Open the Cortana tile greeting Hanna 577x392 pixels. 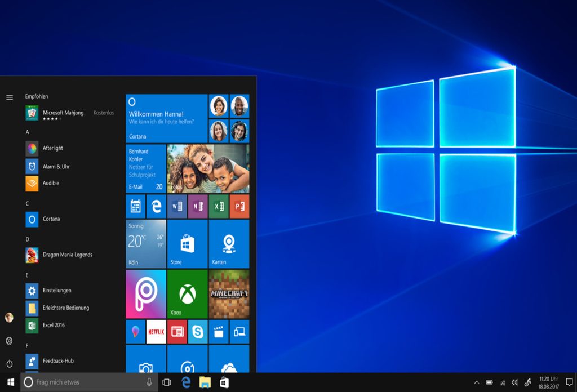pos(167,118)
